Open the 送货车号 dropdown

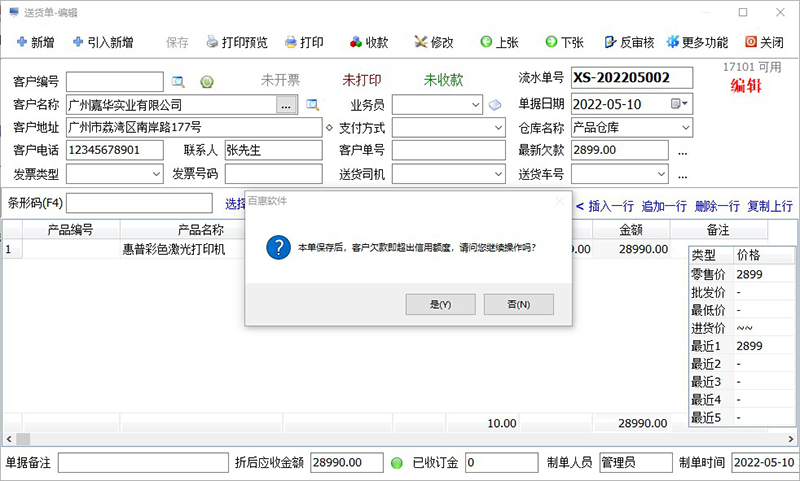[x=661, y=174]
